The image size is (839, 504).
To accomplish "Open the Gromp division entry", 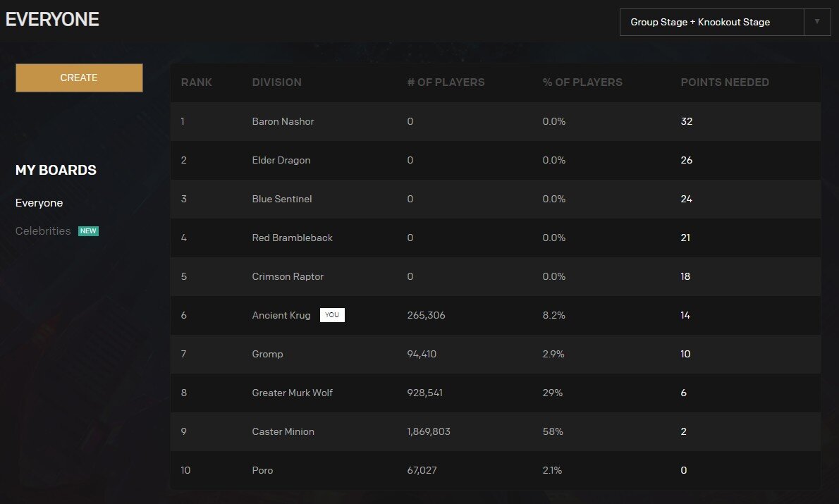I will (267, 354).
